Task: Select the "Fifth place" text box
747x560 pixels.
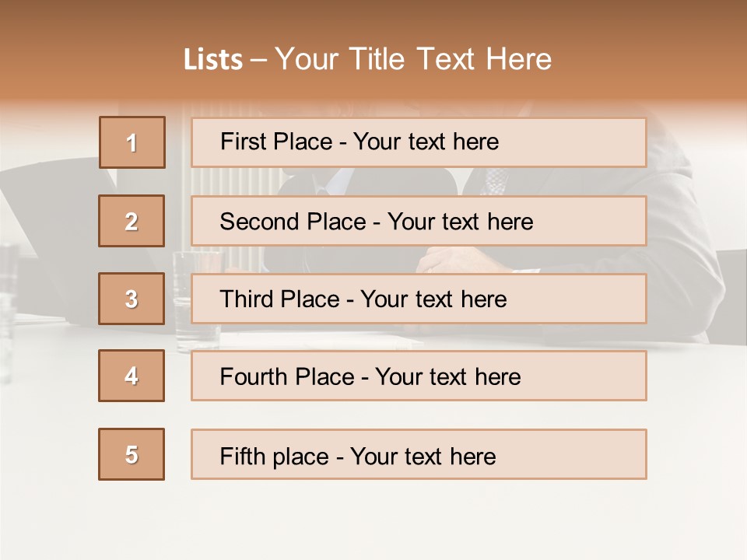Action: click(x=419, y=455)
